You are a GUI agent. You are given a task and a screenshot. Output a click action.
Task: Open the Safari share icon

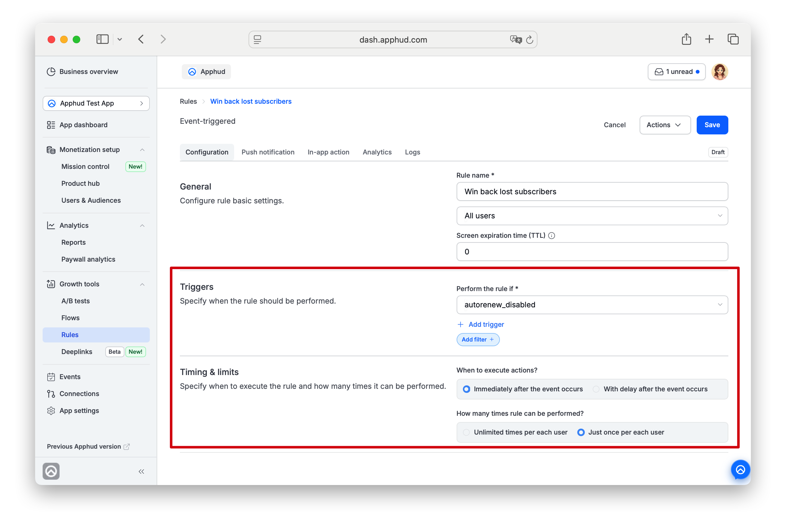(686, 39)
